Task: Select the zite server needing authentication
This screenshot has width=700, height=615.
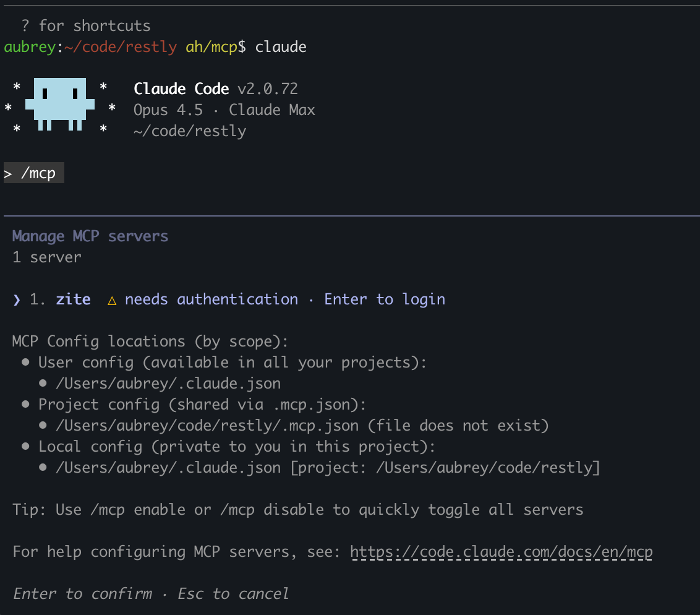Action: click(x=73, y=299)
